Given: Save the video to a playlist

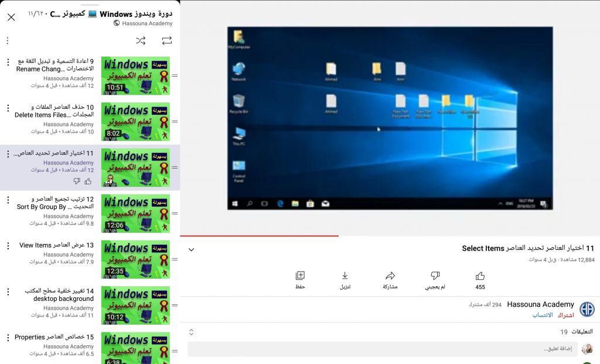Looking at the screenshot, I should [x=300, y=276].
